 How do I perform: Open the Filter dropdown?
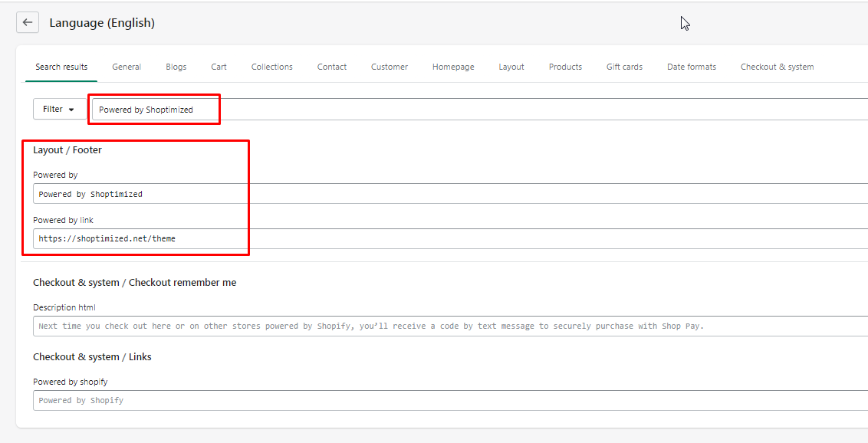click(59, 109)
